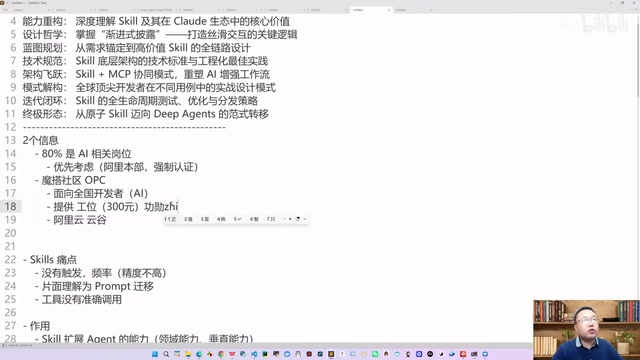Image resolution: width=640 pixels, height=360 pixels.
Task: Pick IME candidate 6 智
Action: click(254, 219)
